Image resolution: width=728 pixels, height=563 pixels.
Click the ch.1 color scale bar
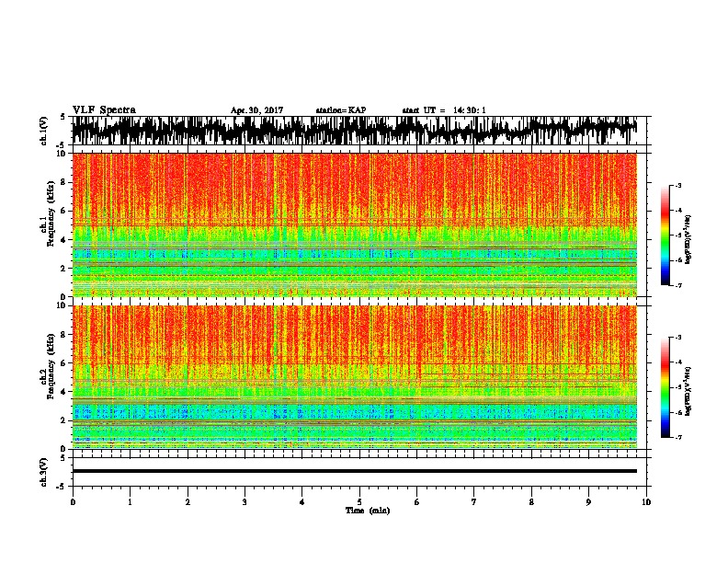[x=665, y=236]
